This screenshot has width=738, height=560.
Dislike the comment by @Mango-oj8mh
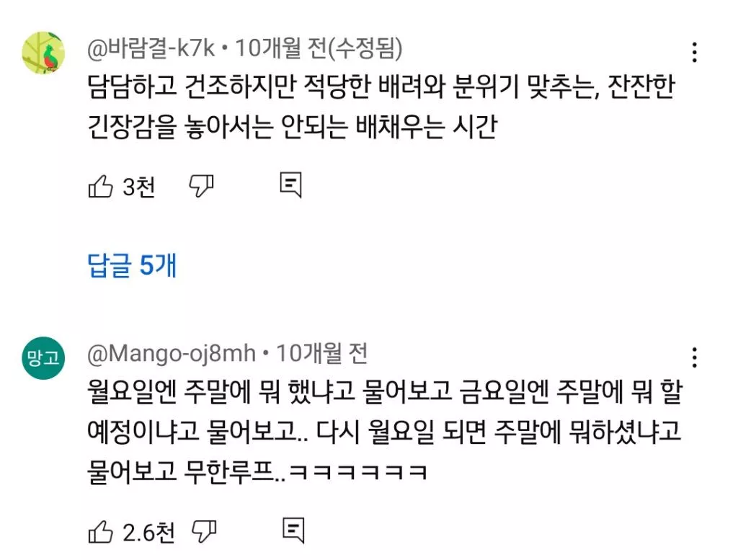click(x=203, y=533)
